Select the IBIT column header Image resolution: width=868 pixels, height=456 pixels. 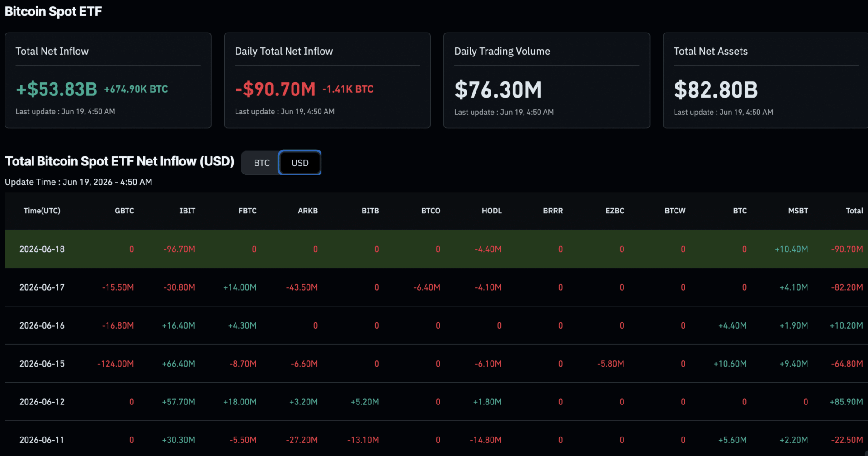(x=187, y=211)
